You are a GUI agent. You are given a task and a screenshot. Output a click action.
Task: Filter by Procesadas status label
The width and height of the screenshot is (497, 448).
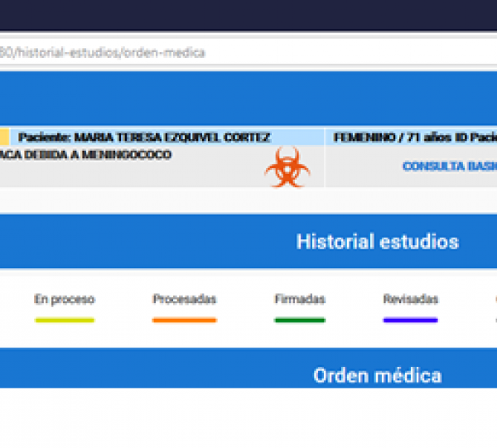[184, 299]
